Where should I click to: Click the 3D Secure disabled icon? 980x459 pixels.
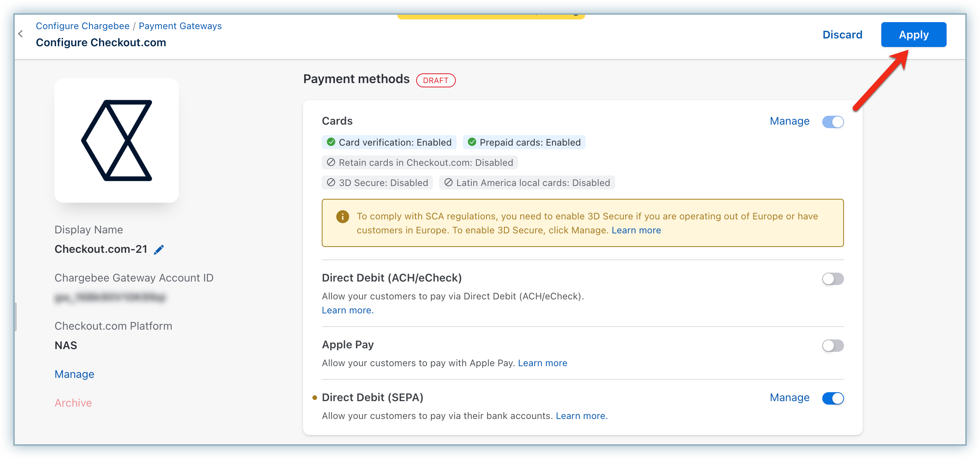(331, 183)
